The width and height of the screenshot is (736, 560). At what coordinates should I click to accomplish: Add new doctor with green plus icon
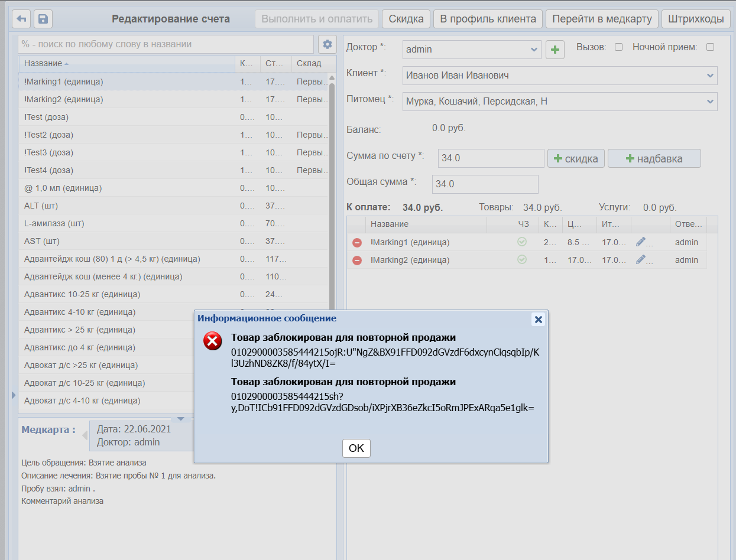click(555, 50)
